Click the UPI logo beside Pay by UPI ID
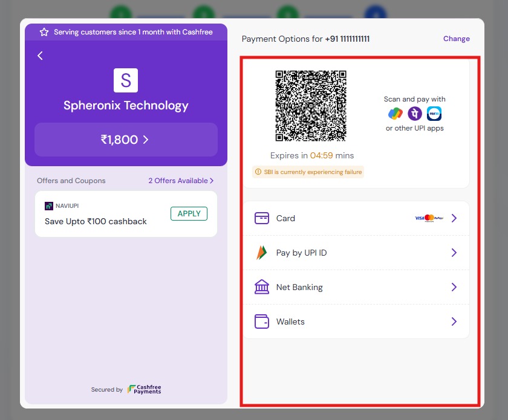The height and width of the screenshot is (420, 508). click(261, 253)
